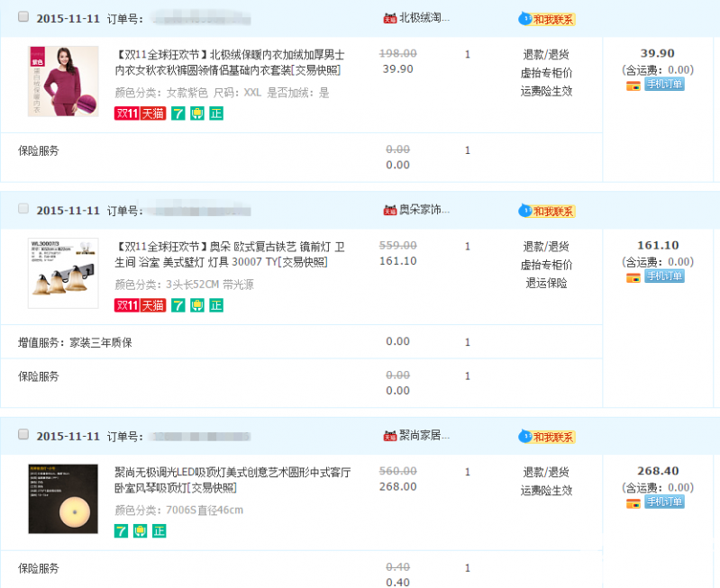Check the box for the 聚尚 ceiling light order

(x=23, y=435)
